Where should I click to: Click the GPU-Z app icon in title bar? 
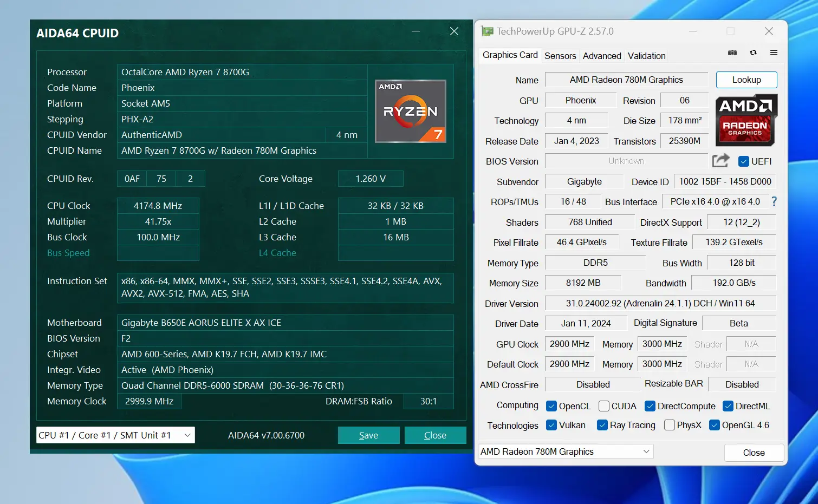[488, 31]
